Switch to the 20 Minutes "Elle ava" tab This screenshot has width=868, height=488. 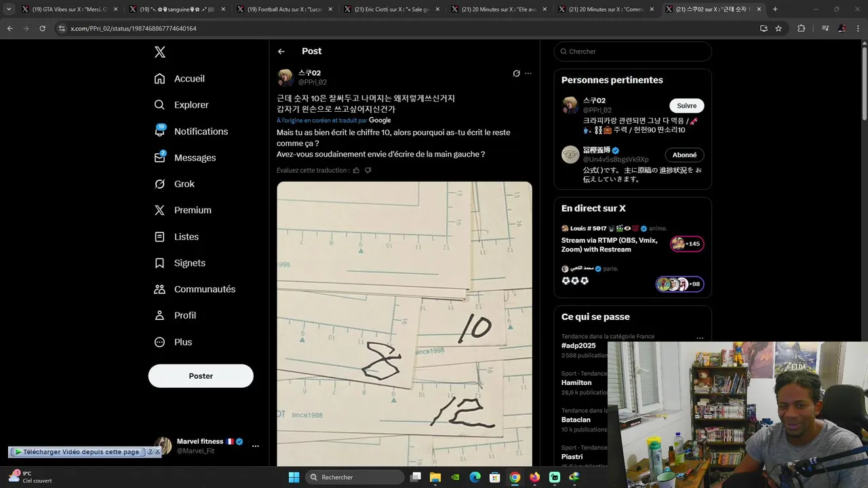tap(498, 9)
